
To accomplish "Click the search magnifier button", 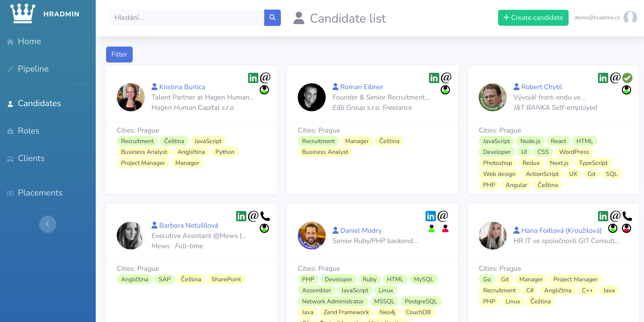I will pos(272,17).
